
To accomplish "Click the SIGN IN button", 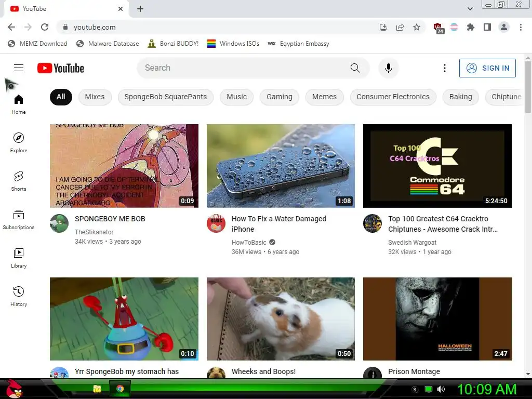I will tap(487, 68).
